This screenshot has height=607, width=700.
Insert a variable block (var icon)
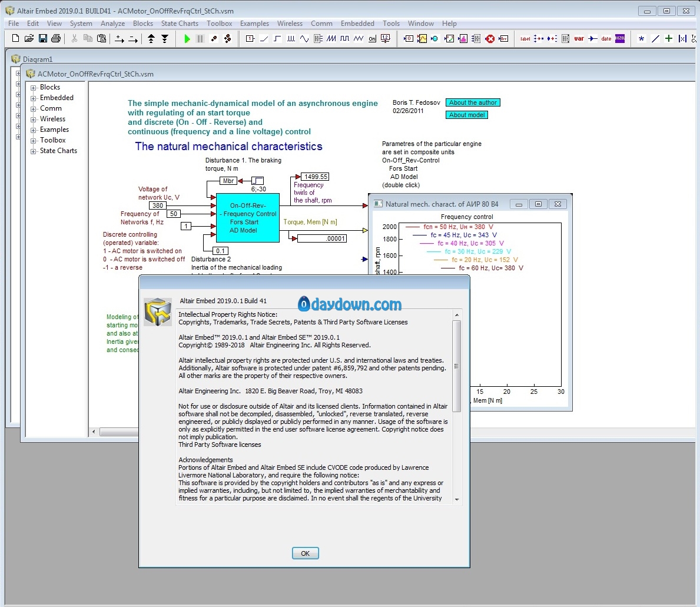click(x=579, y=39)
